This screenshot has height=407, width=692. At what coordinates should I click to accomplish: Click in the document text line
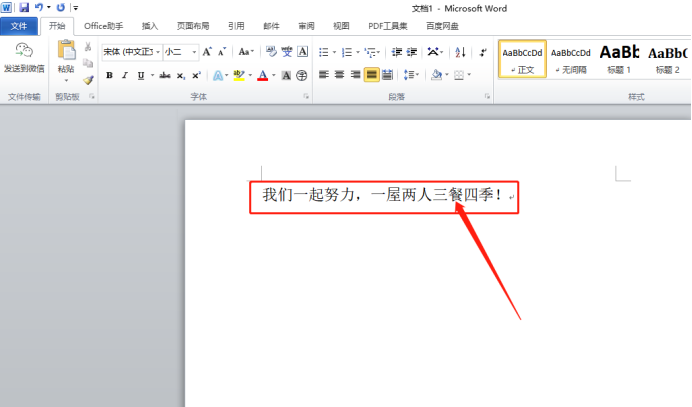382,195
